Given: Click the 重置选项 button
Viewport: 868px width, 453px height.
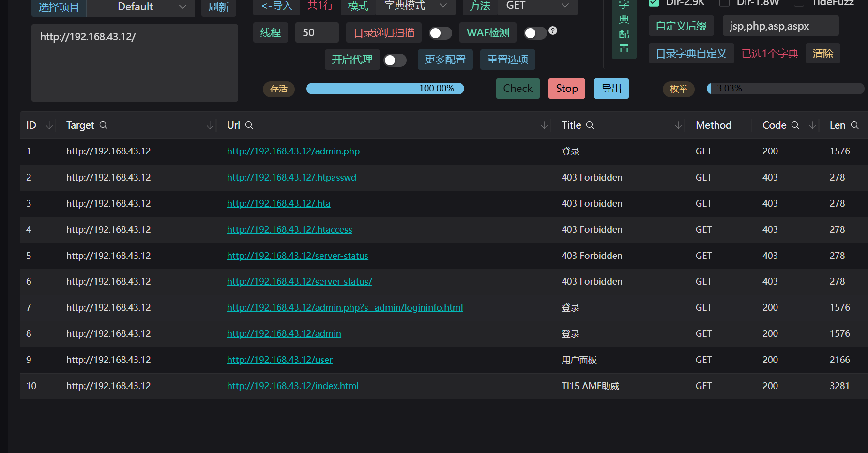Looking at the screenshot, I should (508, 60).
